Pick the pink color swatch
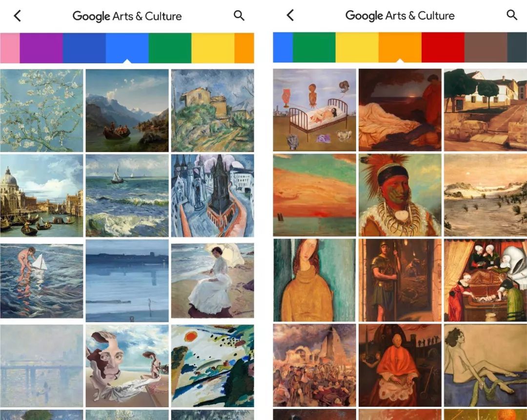The width and height of the screenshot is (527, 420). coord(10,48)
